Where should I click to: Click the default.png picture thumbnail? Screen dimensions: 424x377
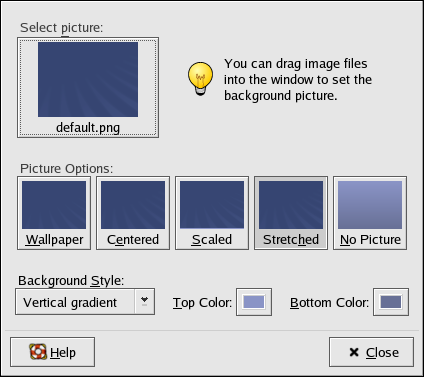coord(88,79)
